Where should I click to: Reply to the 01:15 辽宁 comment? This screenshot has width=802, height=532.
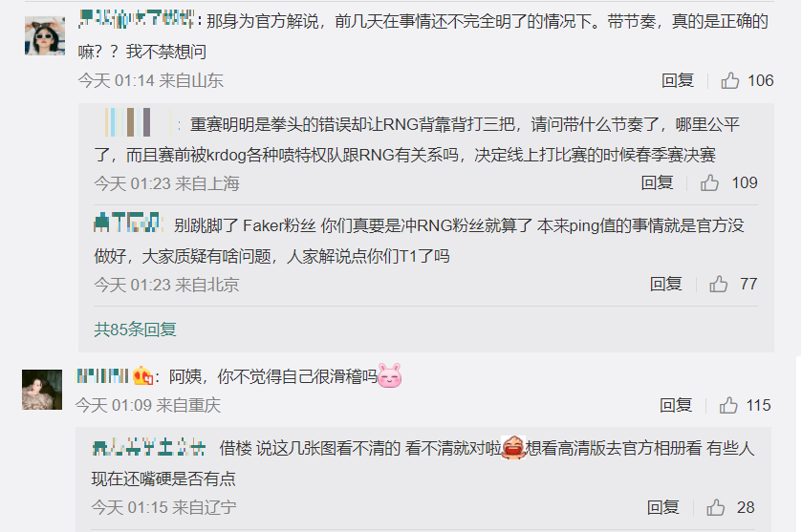662,507
